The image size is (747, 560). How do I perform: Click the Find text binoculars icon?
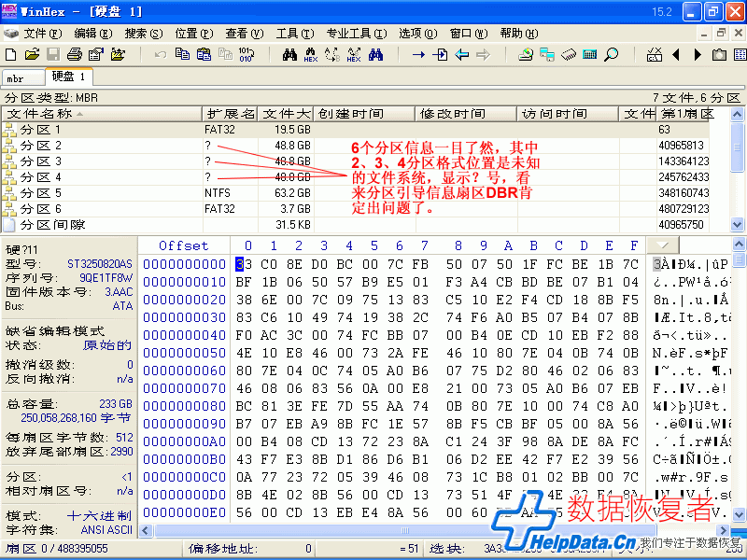coord(289,54)
